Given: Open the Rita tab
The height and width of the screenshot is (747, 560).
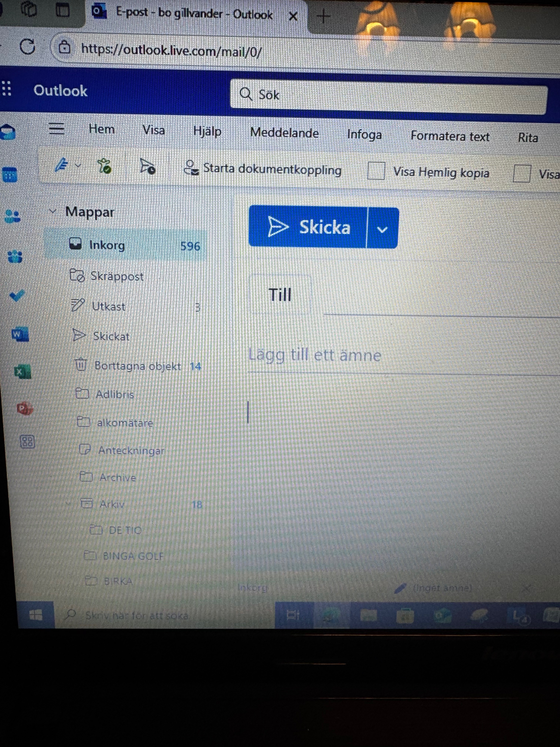Looking at the screenshot, I should (528, 137).
